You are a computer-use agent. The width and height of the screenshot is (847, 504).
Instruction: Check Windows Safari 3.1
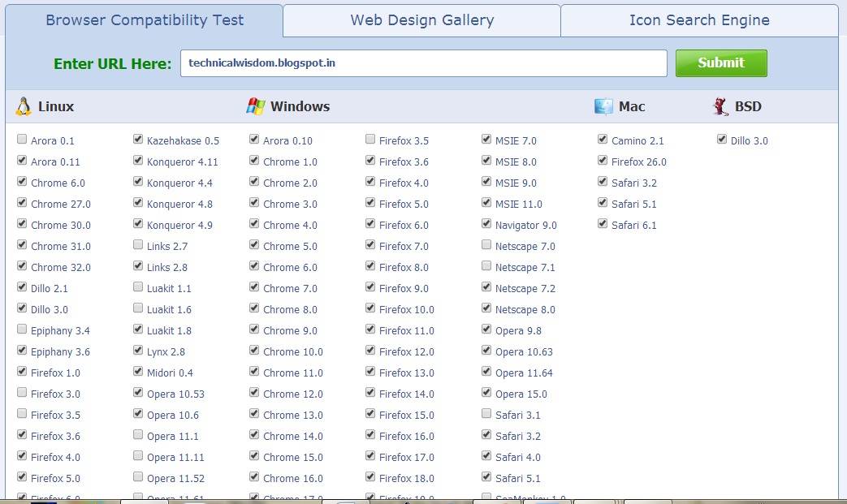(486, 413)
